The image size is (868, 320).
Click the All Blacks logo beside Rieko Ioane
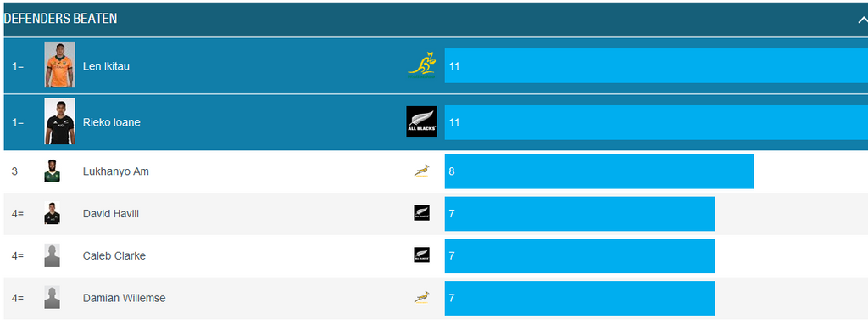tap(422, 121)
